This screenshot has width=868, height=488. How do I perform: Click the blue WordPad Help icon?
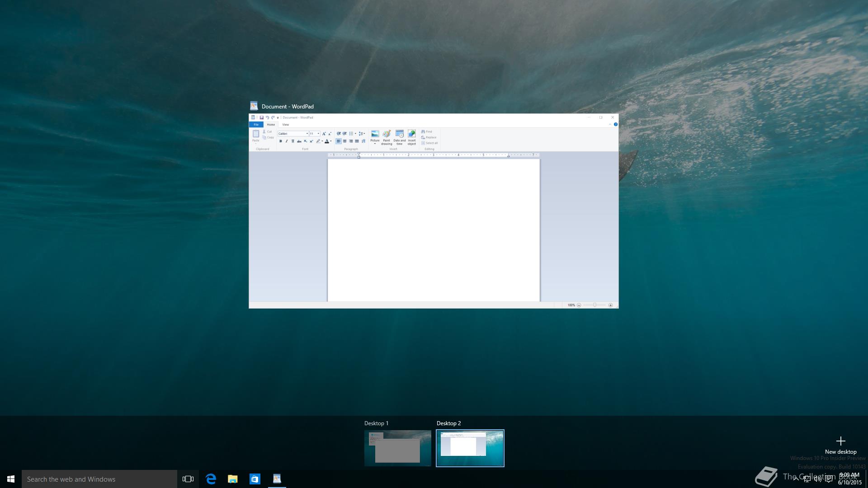(615, 124)
